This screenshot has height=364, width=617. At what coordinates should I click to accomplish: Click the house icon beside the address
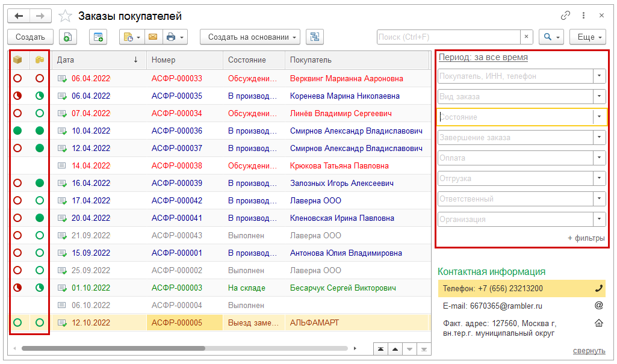[598, 323]
